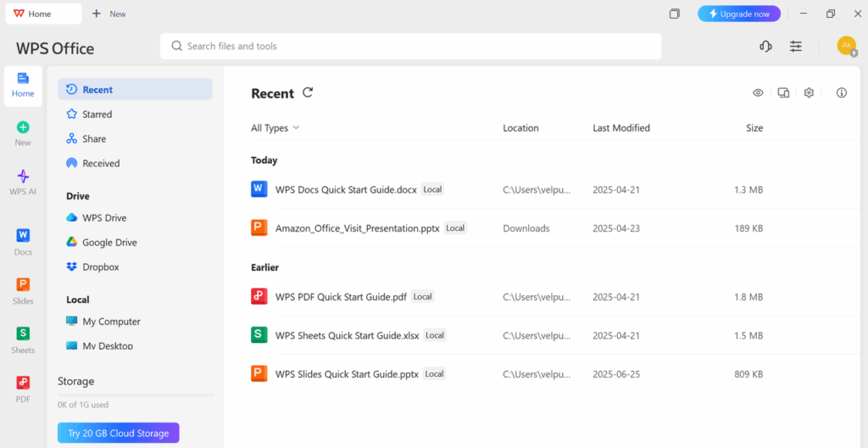Open WPS AI from the sidebar

(23, 183)
